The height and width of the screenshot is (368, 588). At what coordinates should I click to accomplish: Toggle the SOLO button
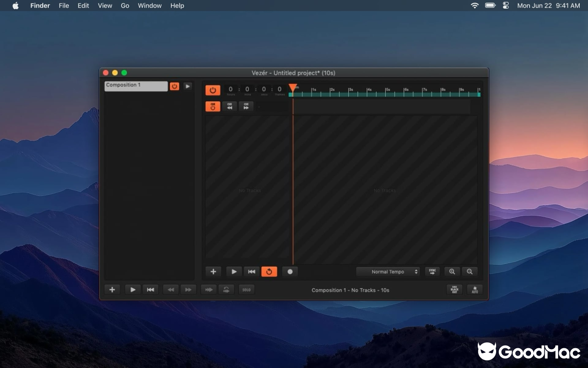[247, 289]
